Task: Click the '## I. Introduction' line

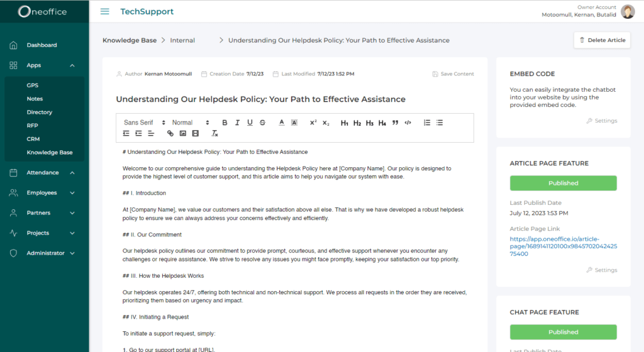Action: point(144,193)
